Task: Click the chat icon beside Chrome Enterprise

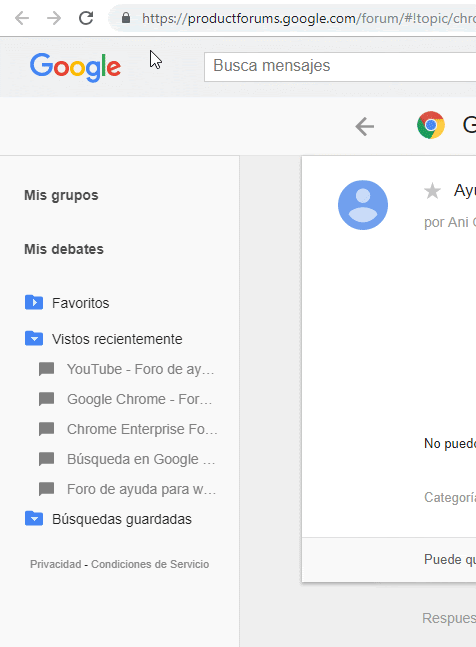Action: [47, 429]
